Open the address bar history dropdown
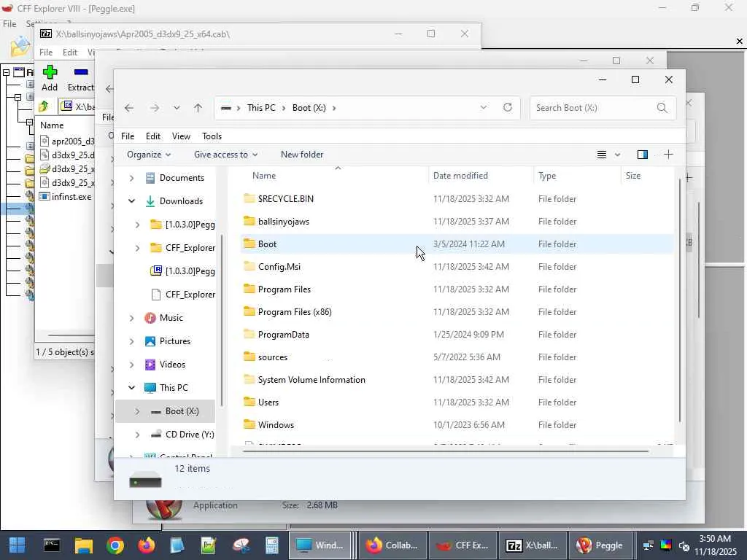This screenshot has width=747, height=560. click(484, 108)
